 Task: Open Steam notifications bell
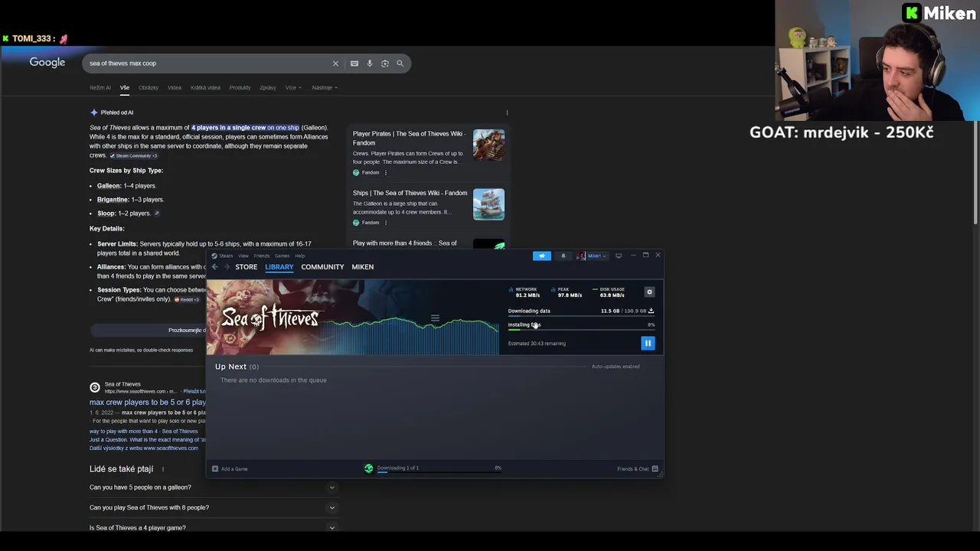click(x=563, y=256)
